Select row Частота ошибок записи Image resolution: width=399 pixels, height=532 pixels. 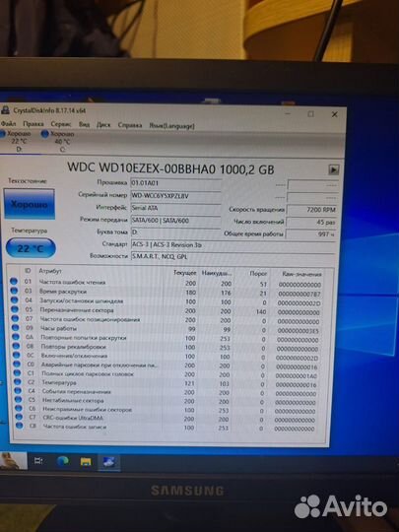166,428
